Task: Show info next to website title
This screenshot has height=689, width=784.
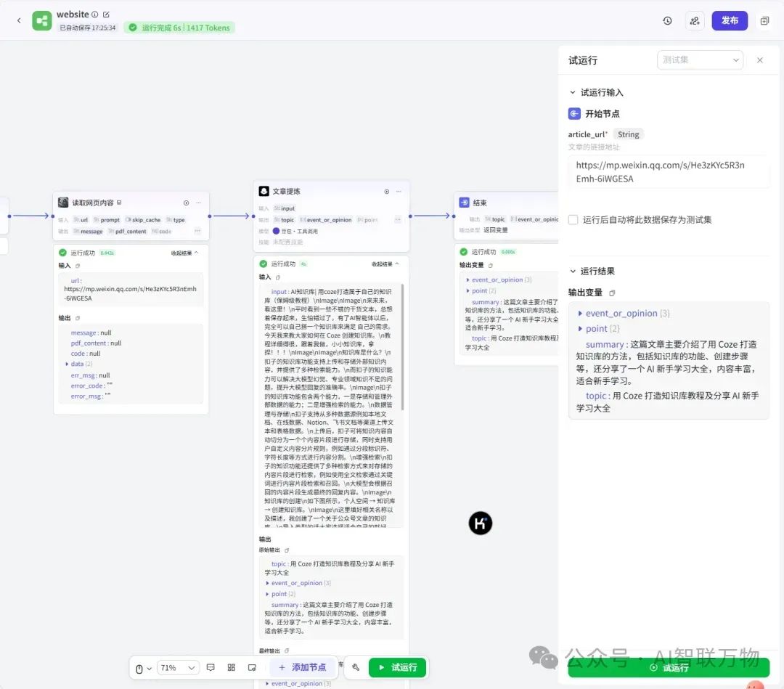Action: (x=94, y=15)
